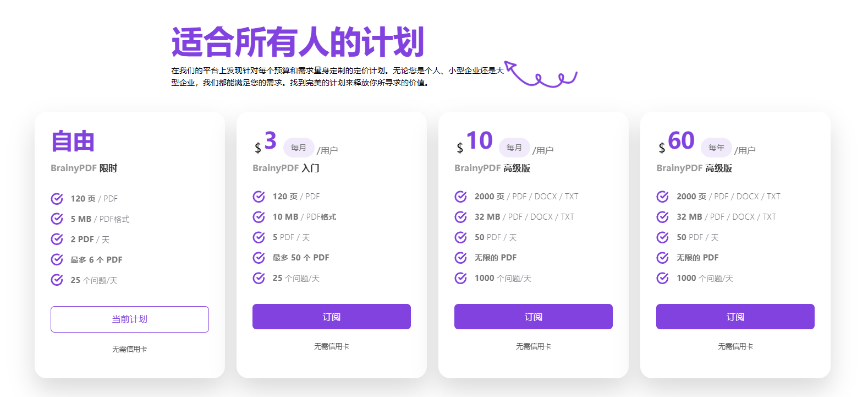Click the "BrainyPDF 限时" plan name
The image size is (868, 397).
point(84,168)
